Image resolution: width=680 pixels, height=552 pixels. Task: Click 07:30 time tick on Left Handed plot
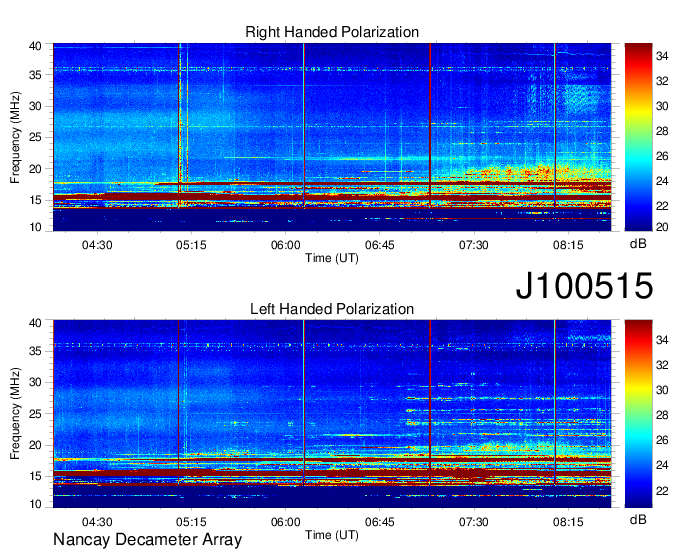(474, 522)
